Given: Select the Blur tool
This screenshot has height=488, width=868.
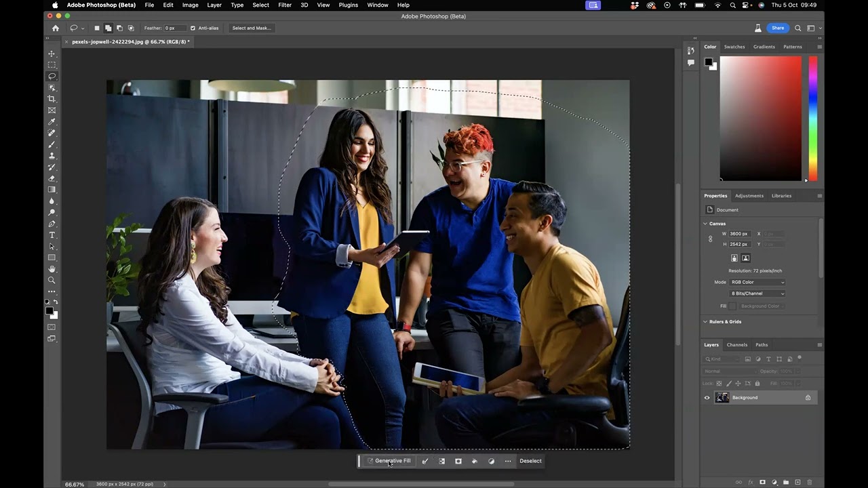Looking at the screenshot, I should (52, 201).
